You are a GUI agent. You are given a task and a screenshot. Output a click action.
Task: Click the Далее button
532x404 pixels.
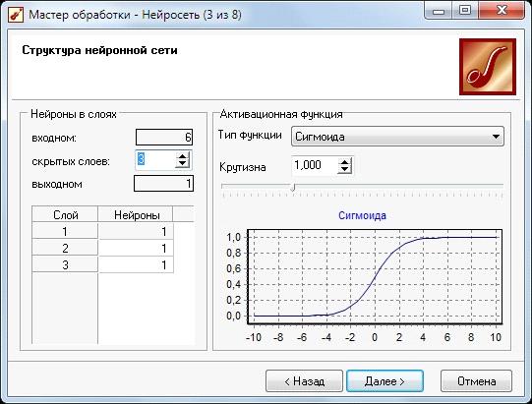384,381
